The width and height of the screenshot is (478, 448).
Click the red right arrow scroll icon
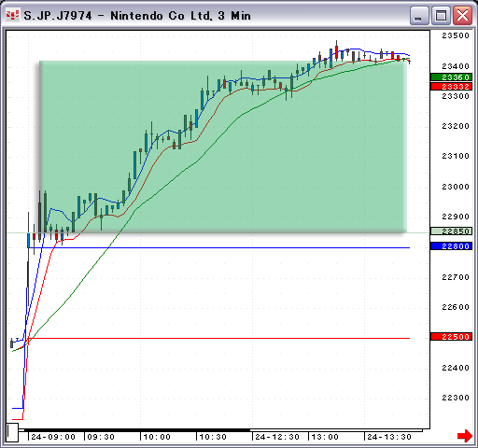tap(465, 435)
